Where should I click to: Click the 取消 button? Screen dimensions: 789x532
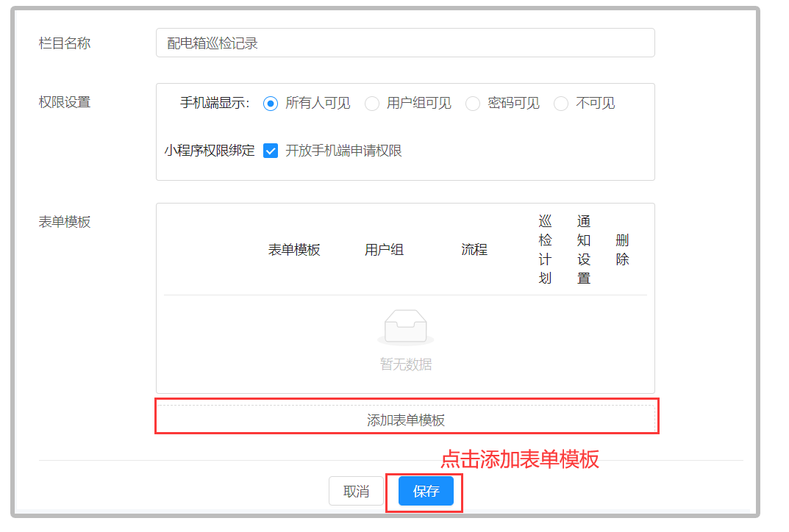coord(356,491)
